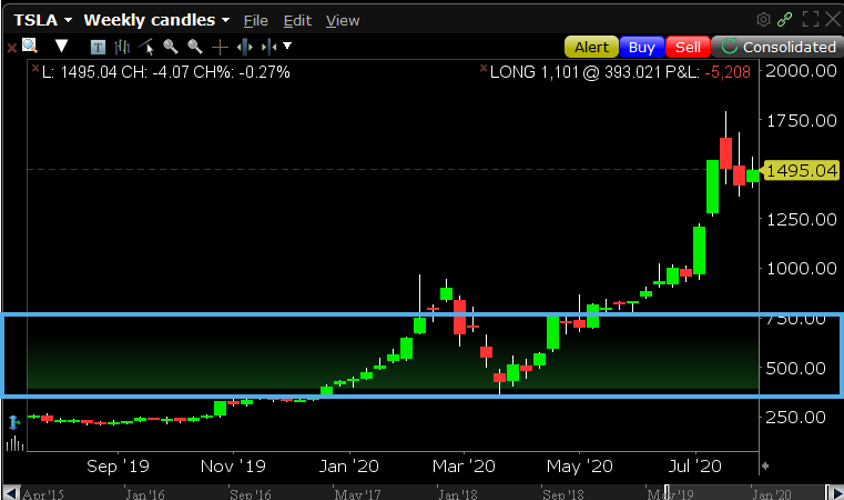Select the trendline drawing pointer tool
844x500 pixels.
pos(147,46)
